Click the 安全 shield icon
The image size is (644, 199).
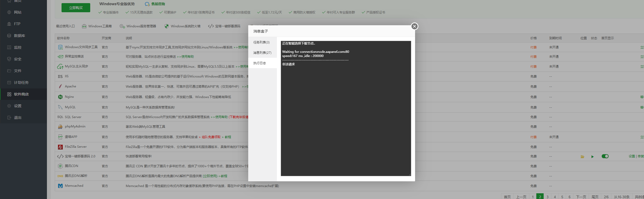(x=9, y=59)
